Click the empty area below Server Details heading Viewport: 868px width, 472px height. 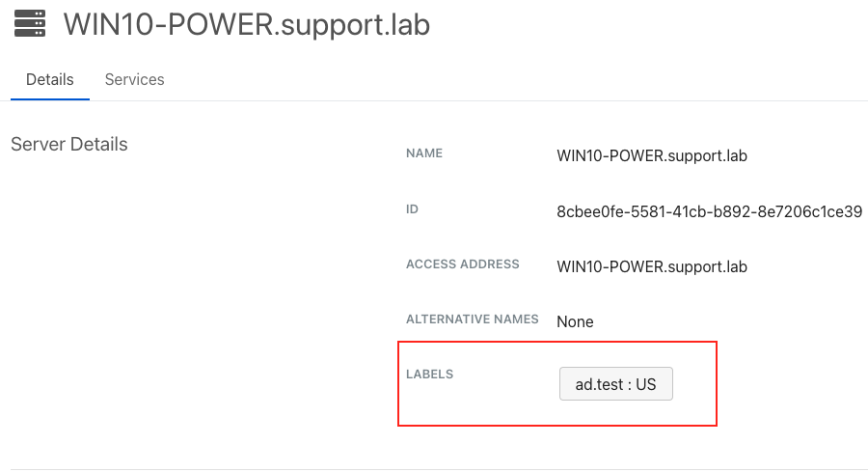(x=145, y=290)
